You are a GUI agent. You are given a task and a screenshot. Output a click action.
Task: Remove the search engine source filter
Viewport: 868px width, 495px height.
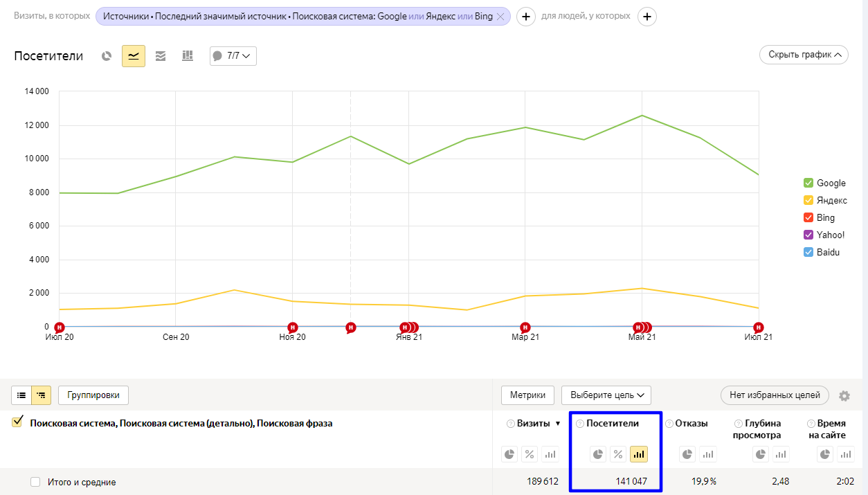point(500,17)
